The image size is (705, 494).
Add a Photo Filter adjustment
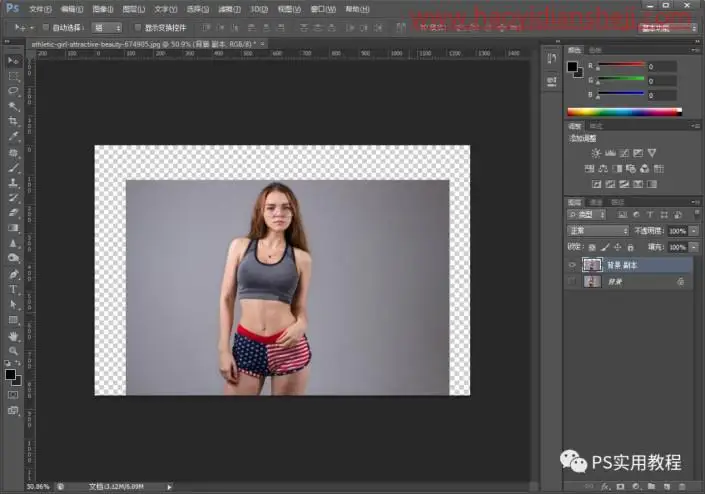[x=631, y=169]
